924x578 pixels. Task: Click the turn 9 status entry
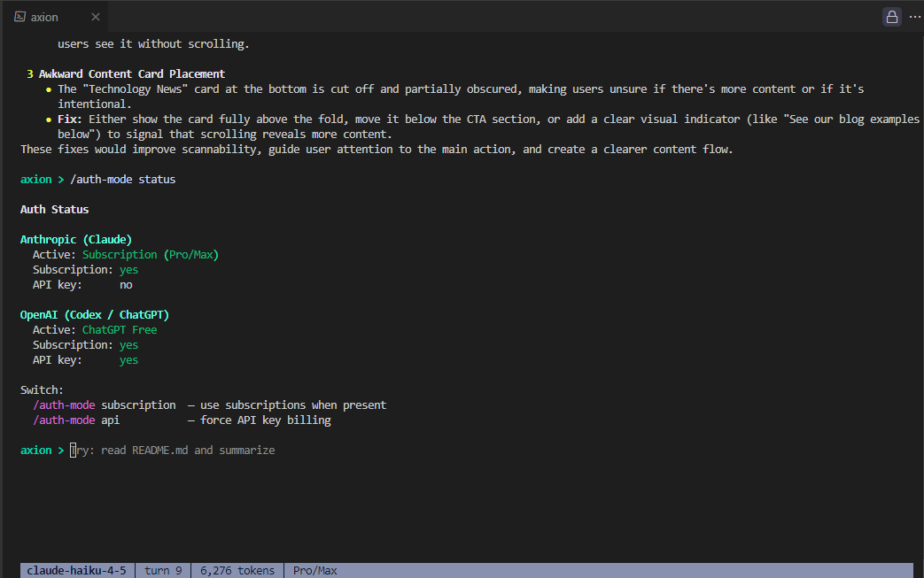(x=163, y=570)
